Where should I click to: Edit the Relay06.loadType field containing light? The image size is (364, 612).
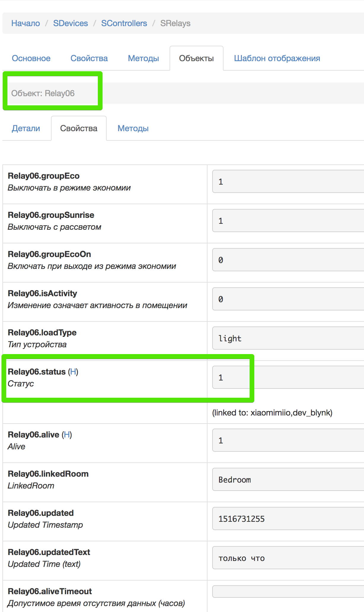(x=288, y=338)
